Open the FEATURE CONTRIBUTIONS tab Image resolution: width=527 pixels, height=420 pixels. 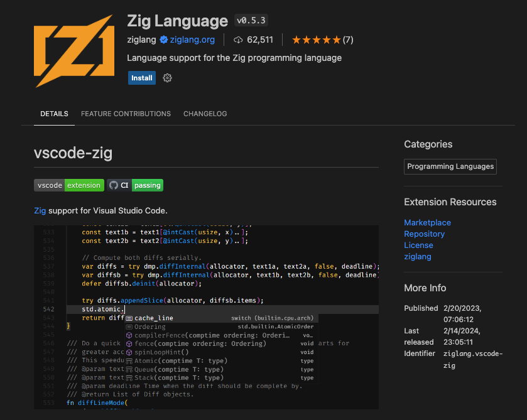coord(126,114)
